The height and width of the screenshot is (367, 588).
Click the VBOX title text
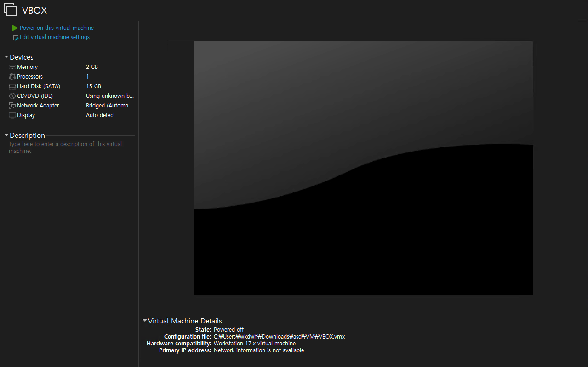(x=34, y=10)
